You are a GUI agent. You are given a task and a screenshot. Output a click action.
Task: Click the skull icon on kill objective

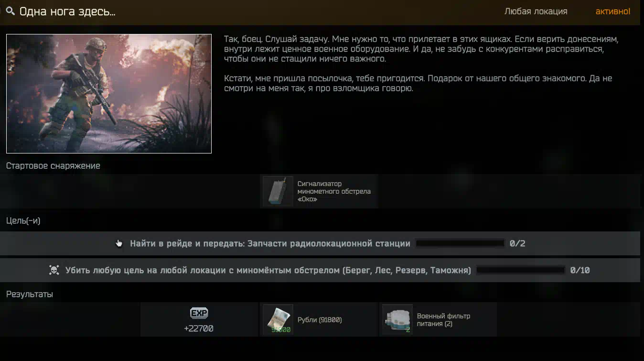pyautogui.click(x=54, y=270)
